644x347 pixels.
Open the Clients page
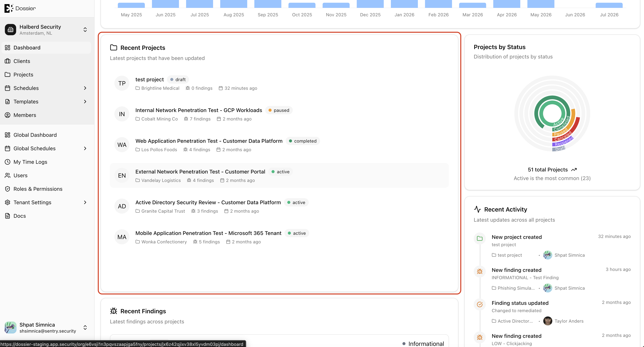point(47,61)
